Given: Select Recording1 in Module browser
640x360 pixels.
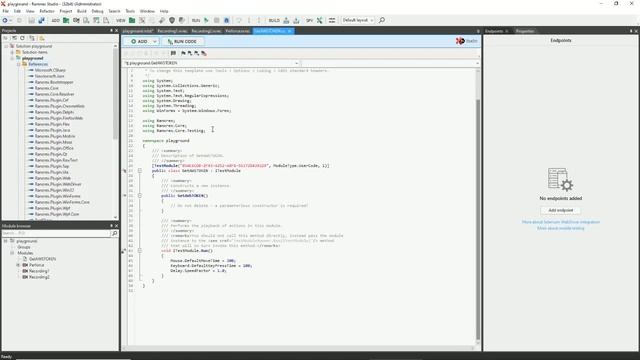Looking at the screenshot, I should pos(39,271).
